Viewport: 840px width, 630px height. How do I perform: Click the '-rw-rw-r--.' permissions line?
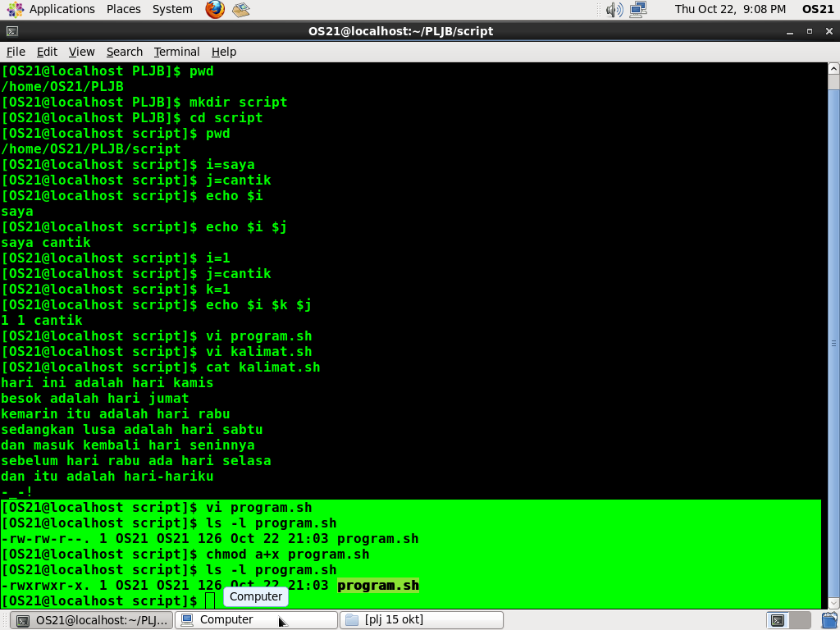click(210, 539)
